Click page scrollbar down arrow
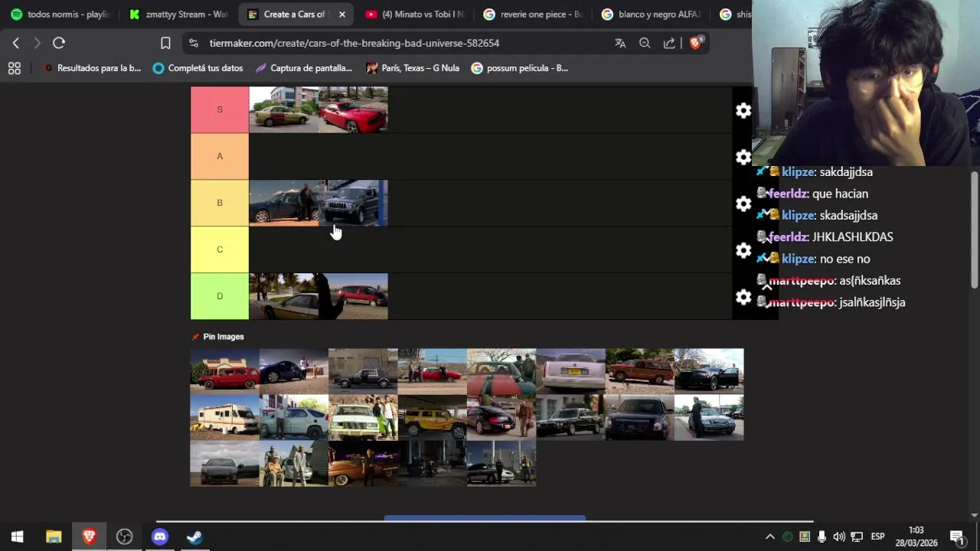The height and width of the screenshot is (551, 980). click(975, 515)
